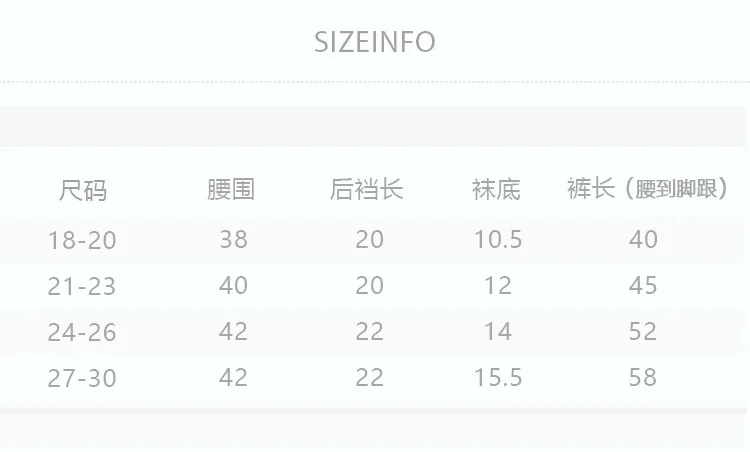Viewport: 750px width, 452px height.
Task: Select pants length value 52
Action: [x=643, y=331]
